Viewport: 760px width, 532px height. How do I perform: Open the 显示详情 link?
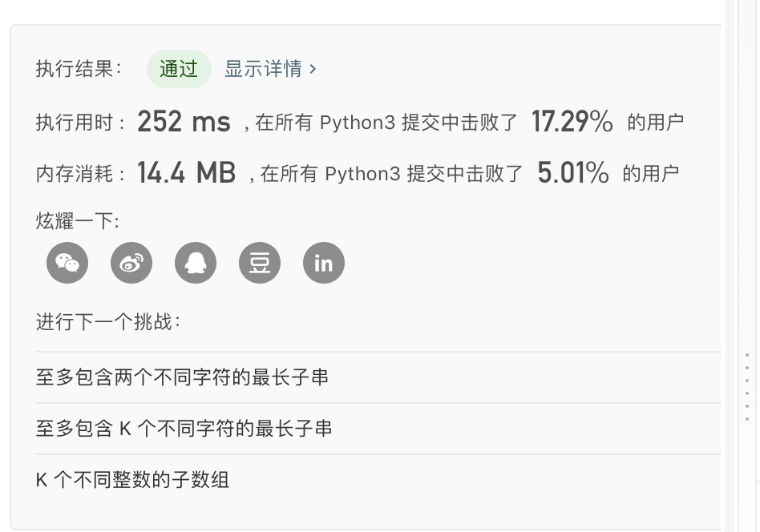[270, 69]
